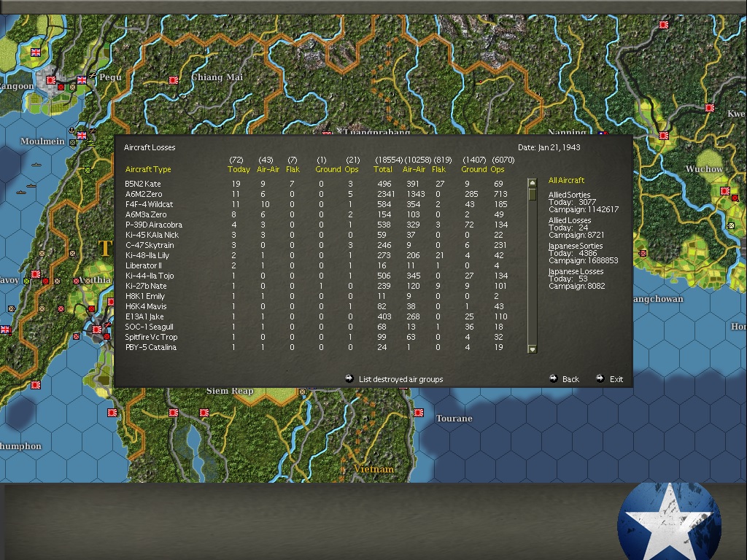Image resolution: width=747 pixels, height=560 pixels.
Task: Click the Allied Losses label
Action: [569, 220]
